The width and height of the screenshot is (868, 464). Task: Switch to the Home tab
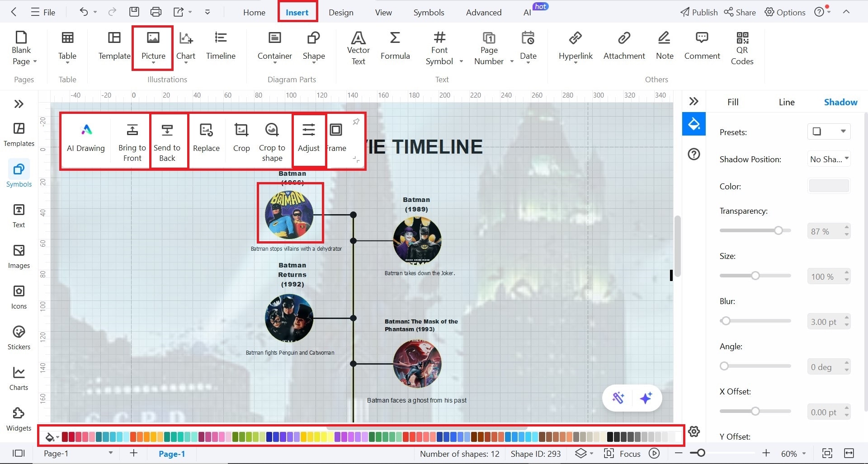point(254,12)
